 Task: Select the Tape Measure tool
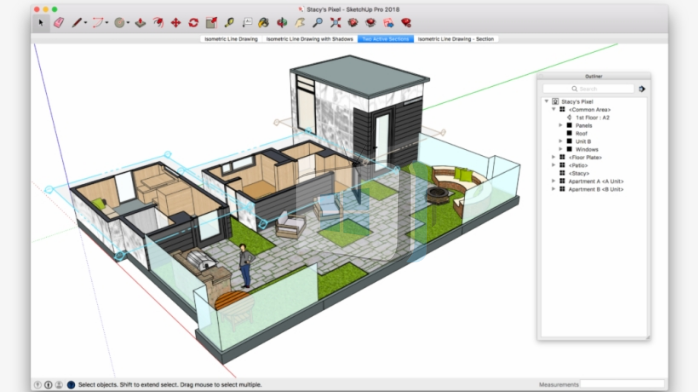(229, 23)
